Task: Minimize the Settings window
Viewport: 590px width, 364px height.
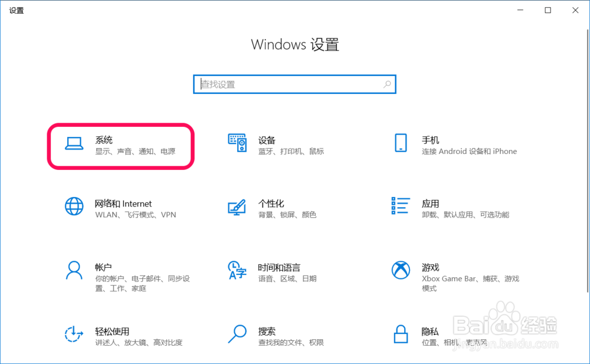Action: [520, 10]
